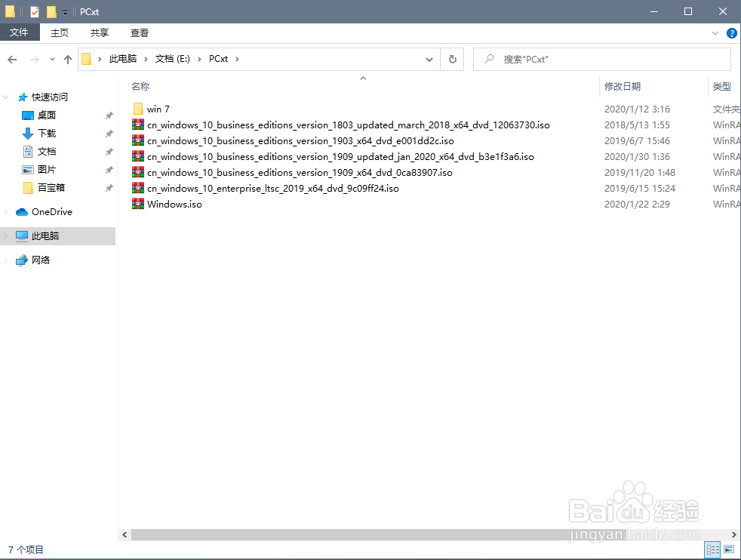This screenshot has width=741, height=560.
Task: Refresh the current folder view
Action: 452,60
